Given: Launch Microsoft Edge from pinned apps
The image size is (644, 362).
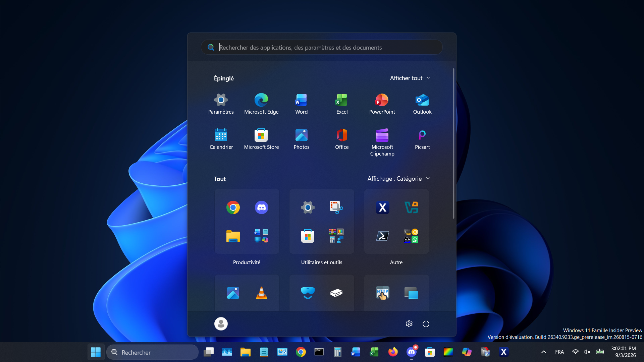Looking at the screenshot, I should [x=261, y=104].
